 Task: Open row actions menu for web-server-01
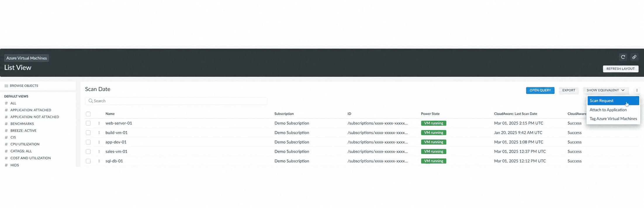pos(99,123)
